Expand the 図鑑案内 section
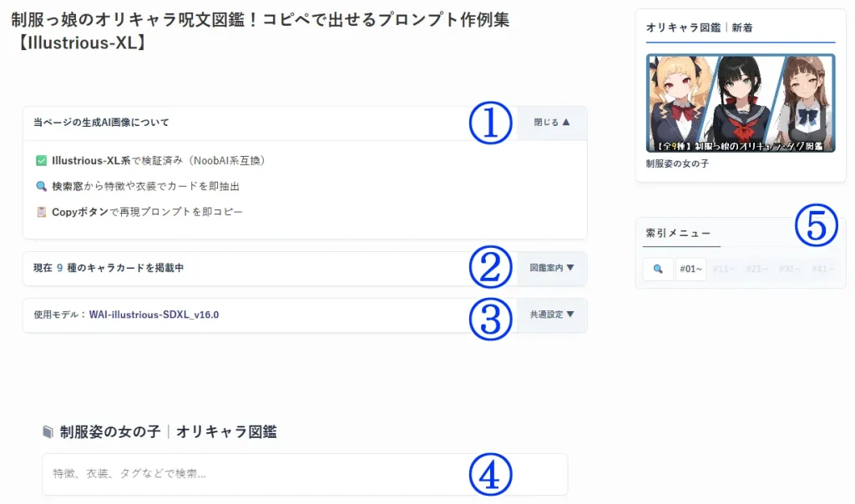Image resolution: width=855 pixels, height=504 pixels. 552,268
